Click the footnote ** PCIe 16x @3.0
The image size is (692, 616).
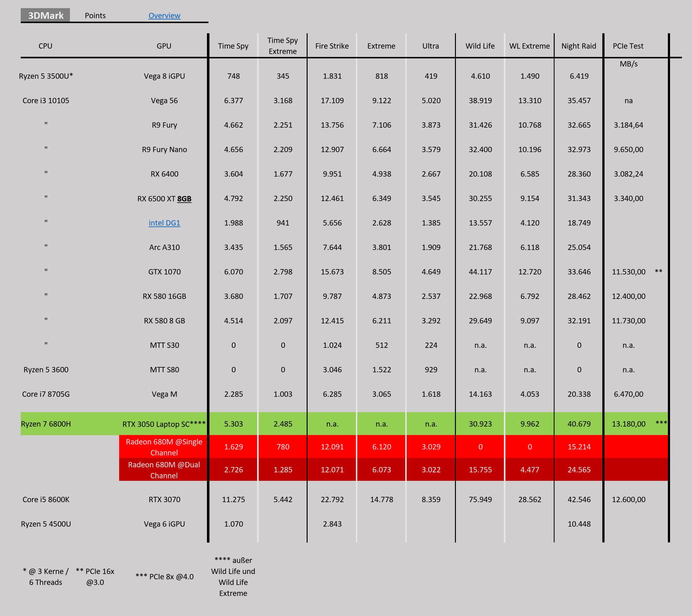[x=95, y=577]
